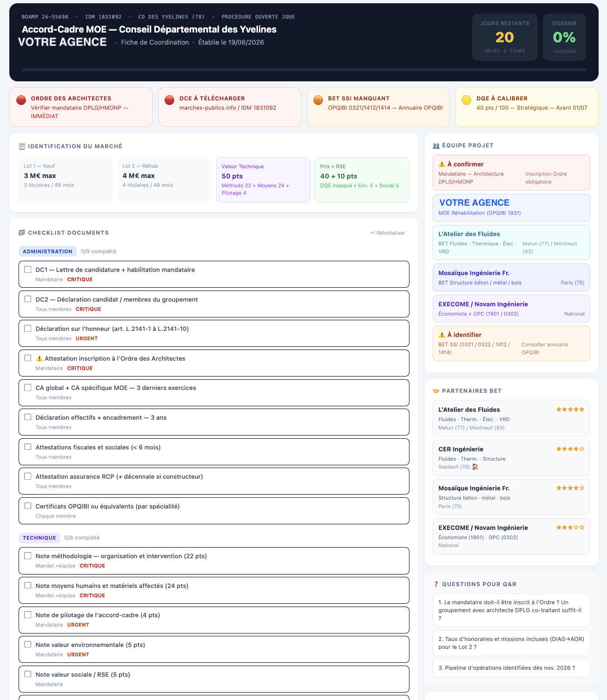Select the TECHNIQUE section tag
Viewport: 607px width, 700px height.
[40, 538]
